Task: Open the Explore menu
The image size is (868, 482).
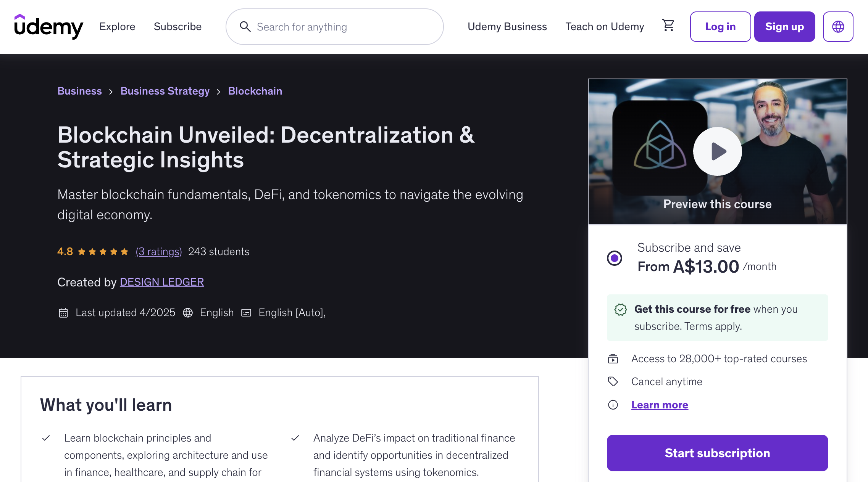Action: pos(117,27)
